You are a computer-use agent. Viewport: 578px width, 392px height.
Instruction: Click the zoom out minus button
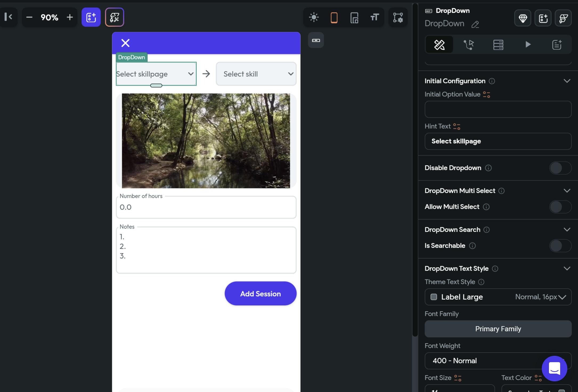point(29,17)
